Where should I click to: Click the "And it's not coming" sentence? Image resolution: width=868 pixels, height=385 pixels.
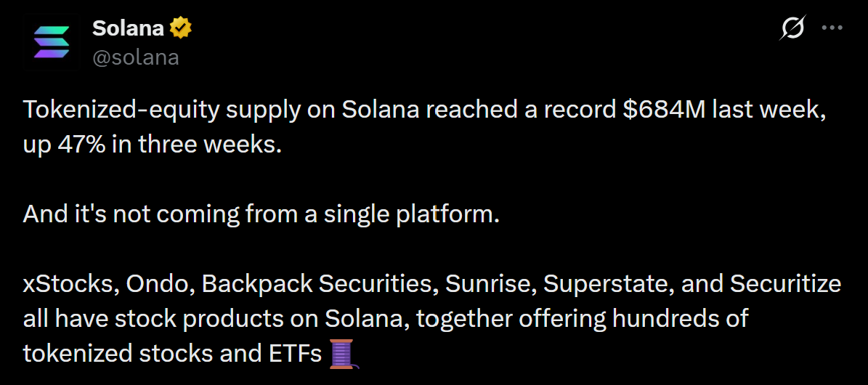[261, 215]
